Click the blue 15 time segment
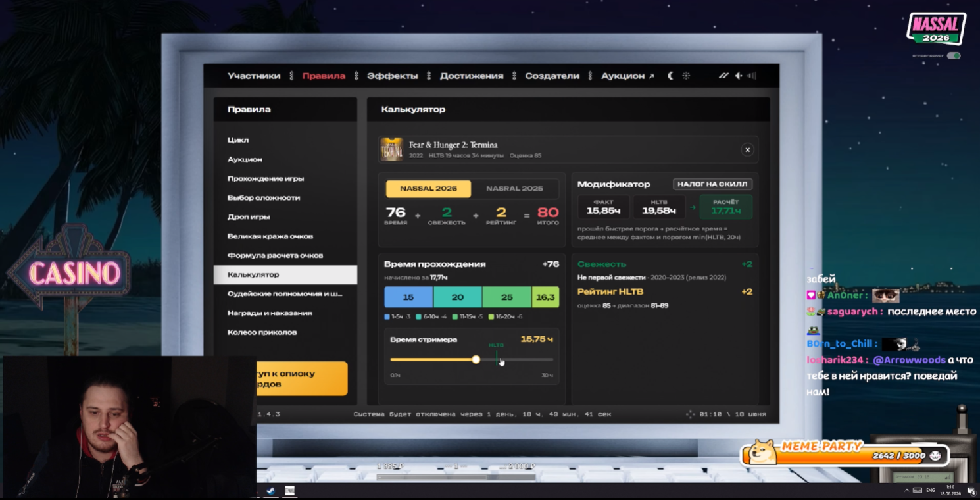The width and height of the screenshot is (980, 500). 408,297
